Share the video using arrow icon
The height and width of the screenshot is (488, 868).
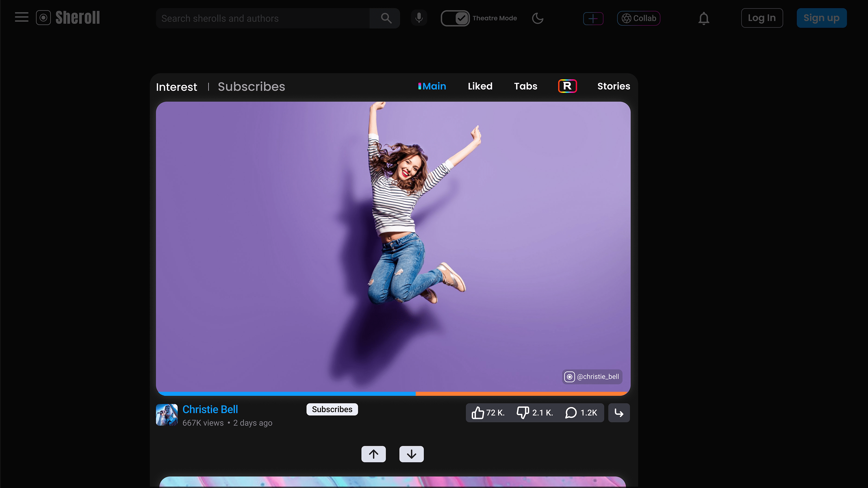coord(619,413)
